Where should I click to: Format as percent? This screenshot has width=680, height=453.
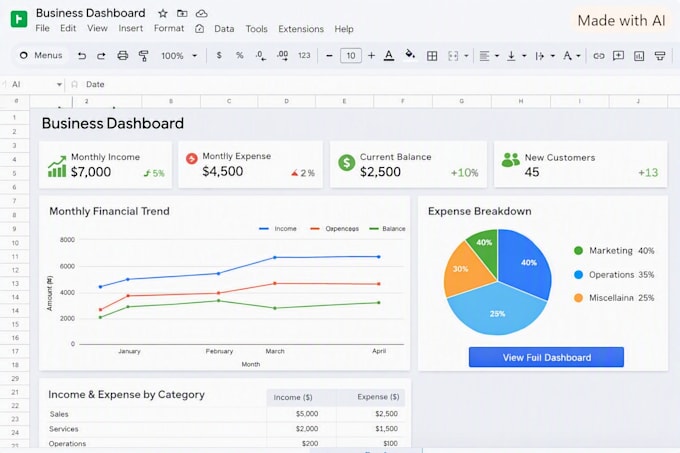(239, 55)
